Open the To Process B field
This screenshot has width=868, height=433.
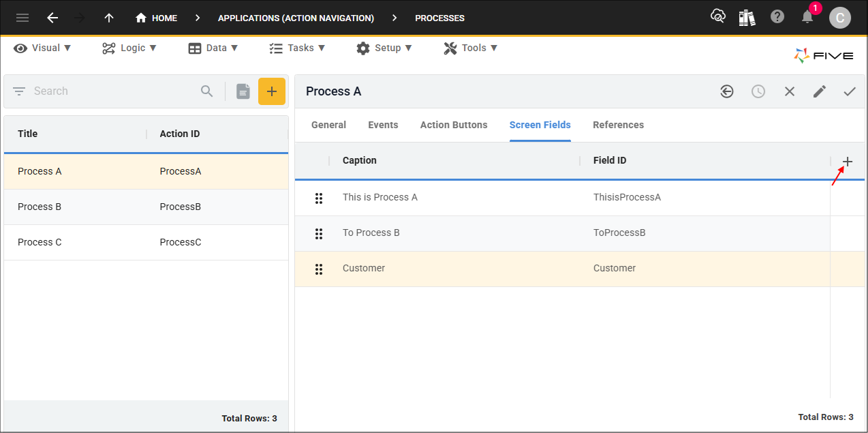pyautogui.click(x=371, y=233)
